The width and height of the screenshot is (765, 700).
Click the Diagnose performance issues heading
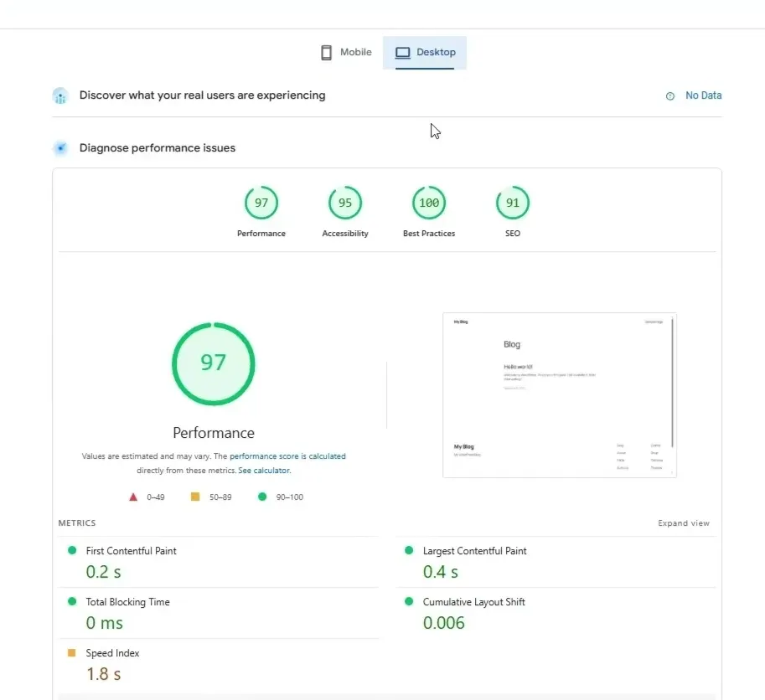point(157,147)
